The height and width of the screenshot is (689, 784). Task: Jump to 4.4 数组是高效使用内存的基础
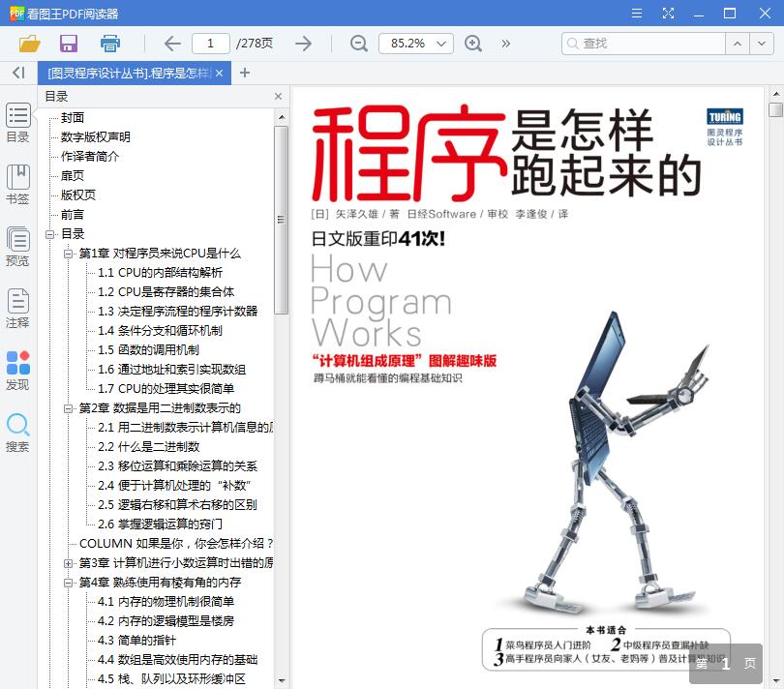pos(177,660)
